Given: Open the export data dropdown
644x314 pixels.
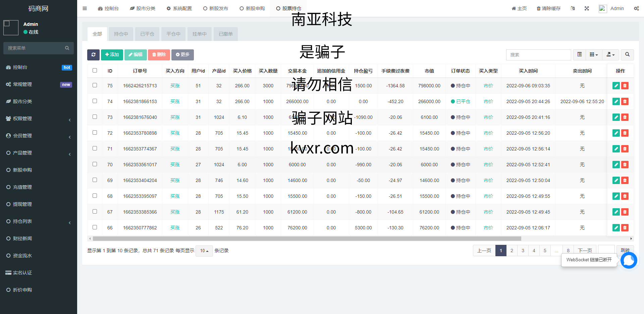Looking at the screenshot, I should (610, 55).
